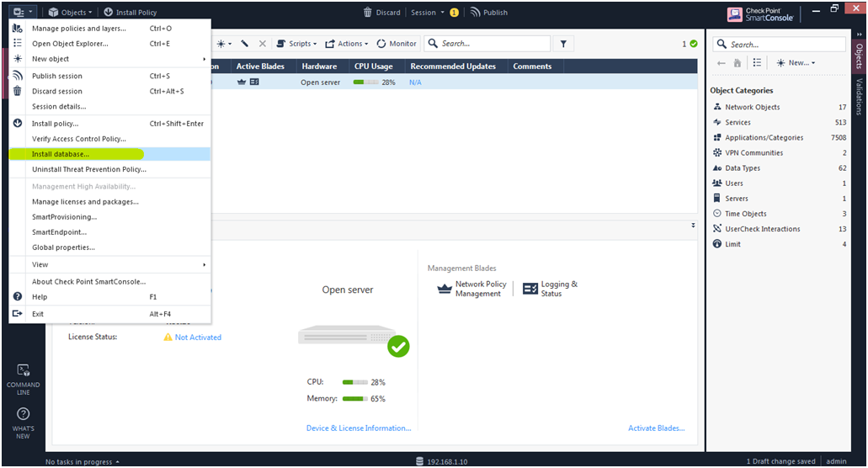
Task: Click the objects panel home icon
Action: [x=738, y=63]
